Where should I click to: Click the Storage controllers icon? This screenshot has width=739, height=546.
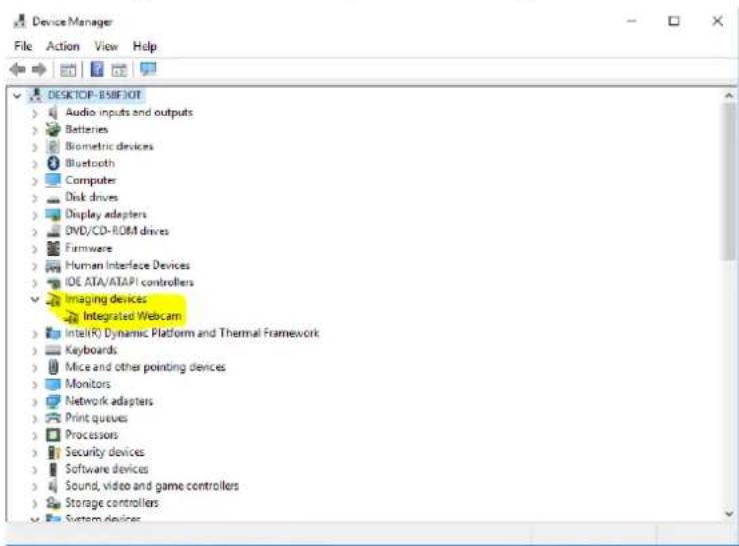(53, 503)
